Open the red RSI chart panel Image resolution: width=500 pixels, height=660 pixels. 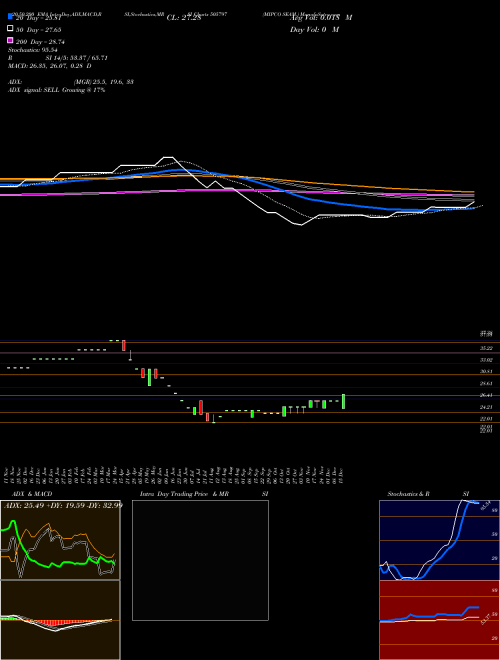pyautogui.click(x=439, y=620)
